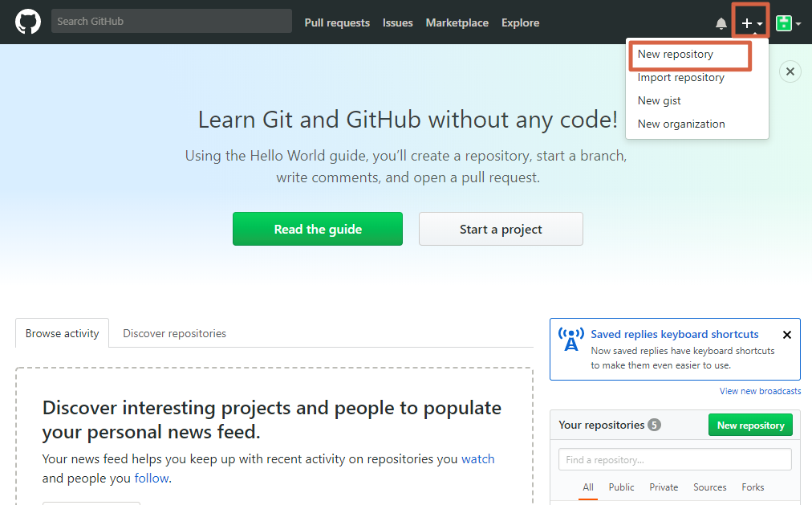
Task: Open the Saved replies keyboard shortcuts link
Action: click(674, 334)
